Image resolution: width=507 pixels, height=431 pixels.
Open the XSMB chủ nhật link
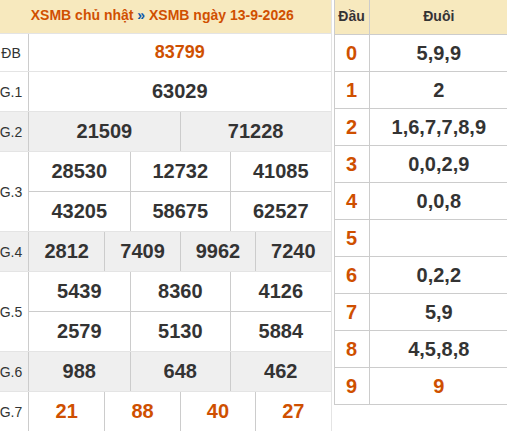[82, 15]
